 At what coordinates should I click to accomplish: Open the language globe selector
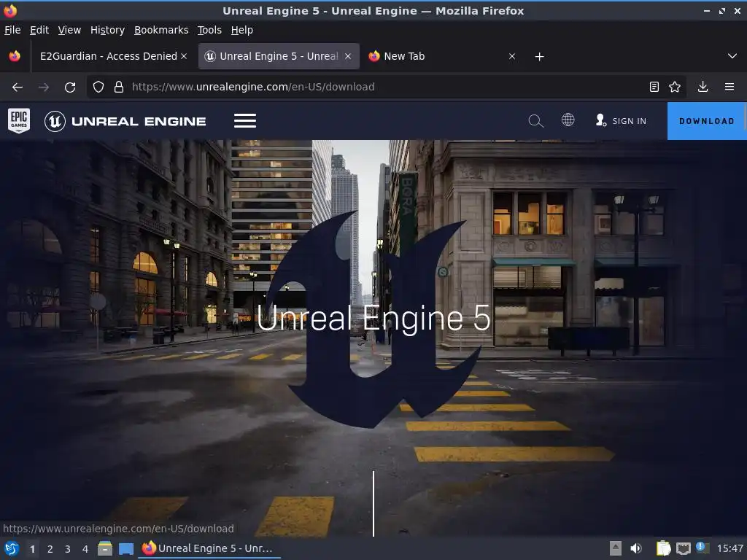coord(568,120)
